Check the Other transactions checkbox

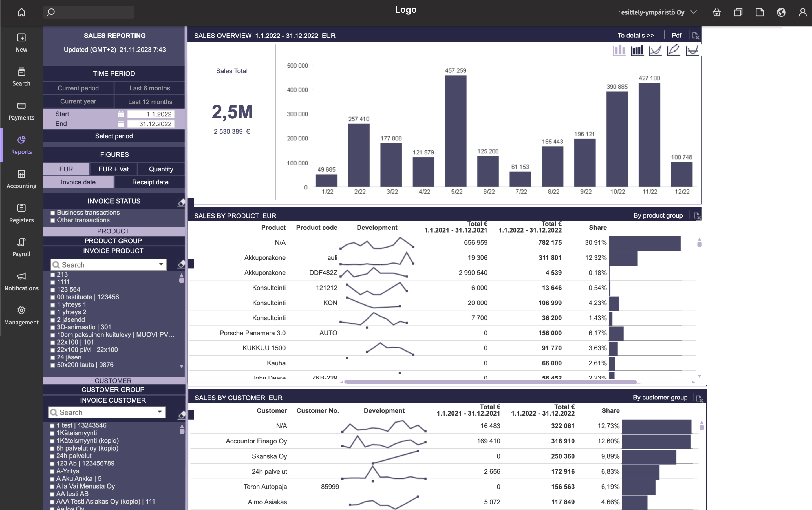pos(53,220)
